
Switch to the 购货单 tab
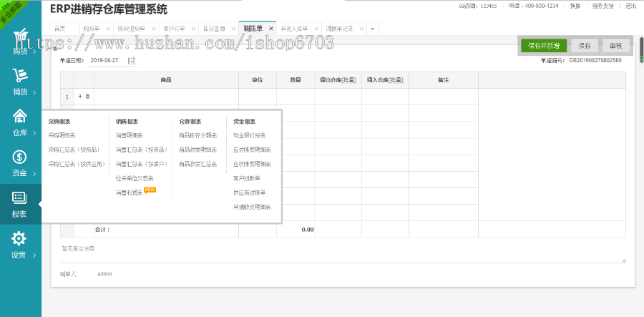[91, 29]
